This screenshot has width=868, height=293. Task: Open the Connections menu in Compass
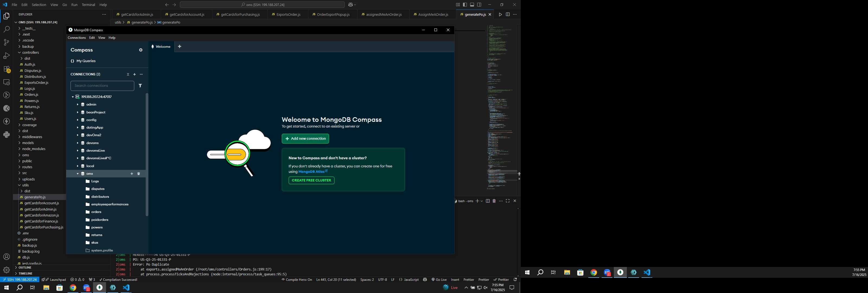point(77,38)
